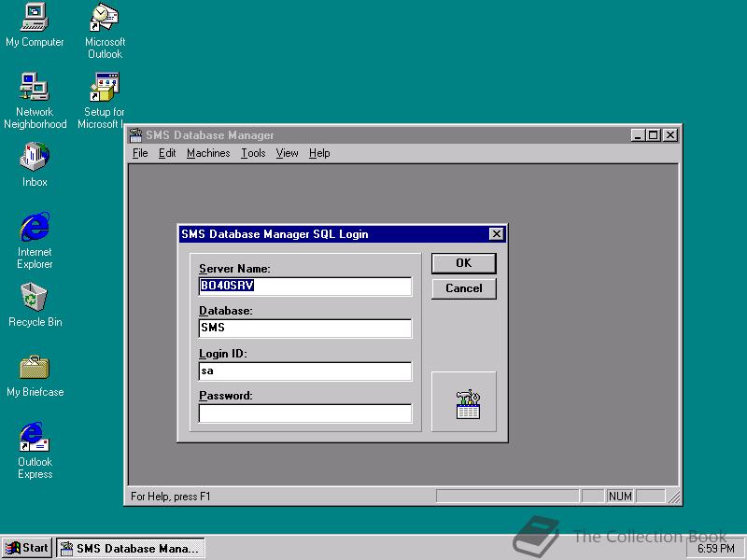Click the SMS Database Manager title bar icon

point(135,135)
